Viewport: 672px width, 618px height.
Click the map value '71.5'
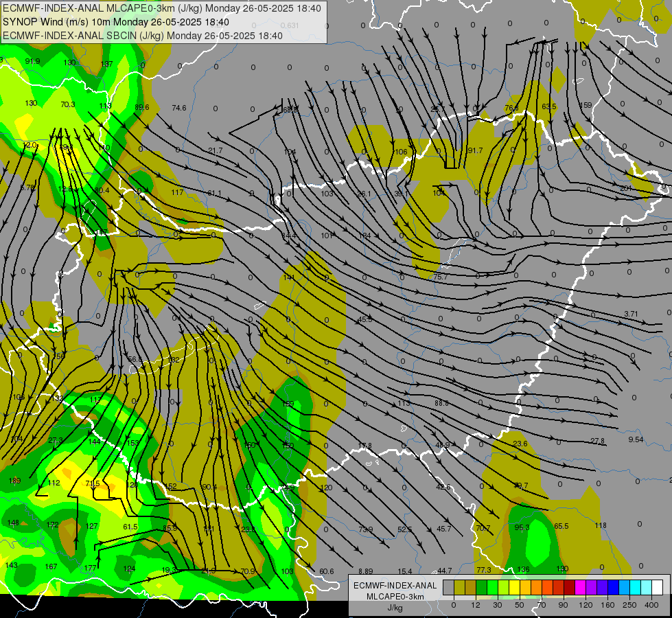92,483
